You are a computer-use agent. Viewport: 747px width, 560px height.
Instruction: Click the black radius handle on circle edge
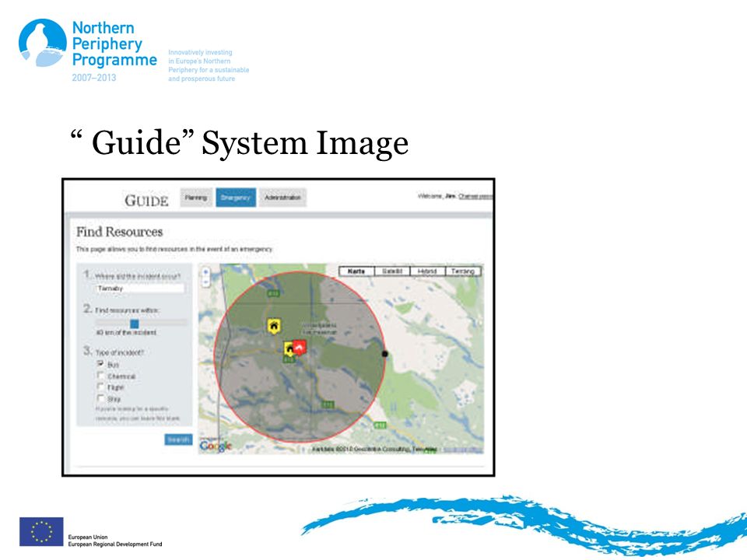385,353
